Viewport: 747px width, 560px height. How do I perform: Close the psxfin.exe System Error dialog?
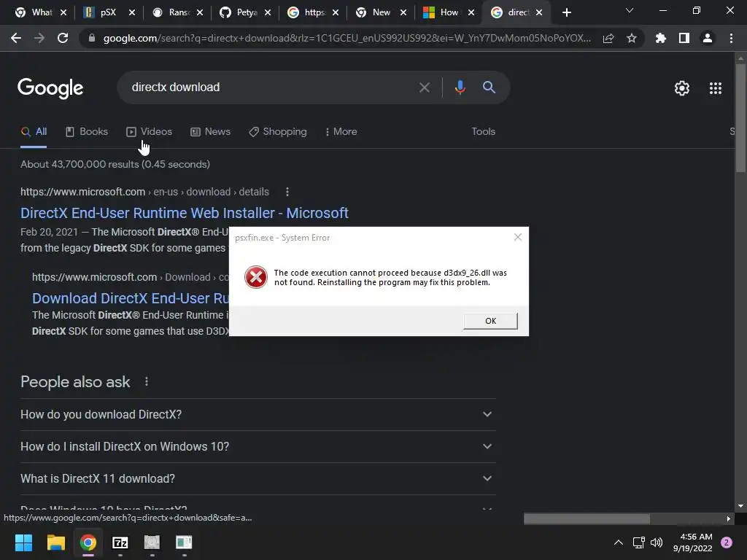coord(518,237)
